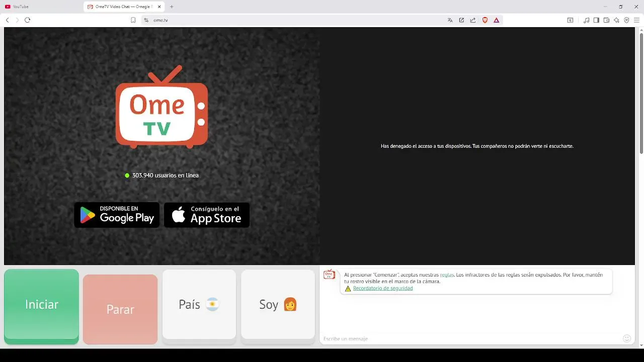The width and height of the screenshot is (644, 362).
Task: Click the open-in-new-window icon in address bar
Action: click(x=461, y=20)
